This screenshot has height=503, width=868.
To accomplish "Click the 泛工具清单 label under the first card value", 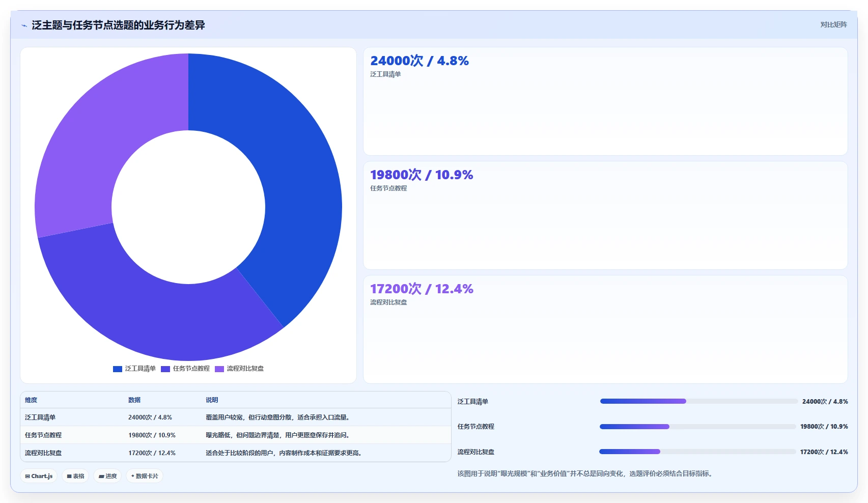I will click(385, 74).
